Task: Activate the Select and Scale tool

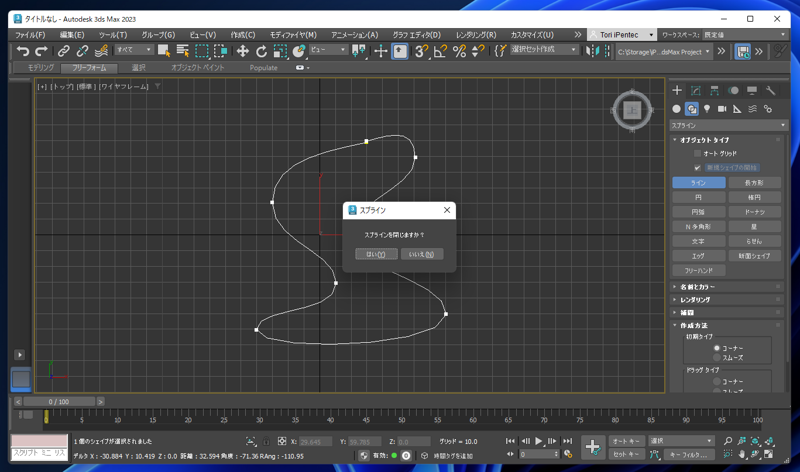Action: click(280, 51)
